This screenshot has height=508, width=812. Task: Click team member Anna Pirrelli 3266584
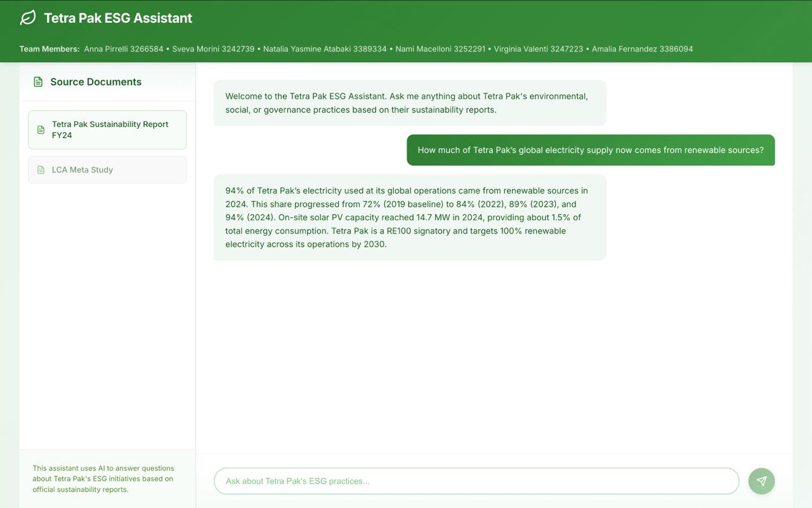coord(124,49)
